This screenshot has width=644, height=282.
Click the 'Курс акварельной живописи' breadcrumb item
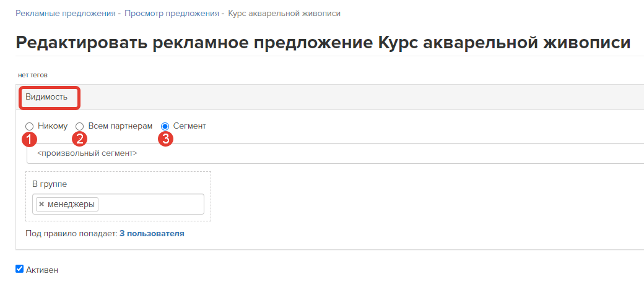pyautogui.click(x=284, y=14)
